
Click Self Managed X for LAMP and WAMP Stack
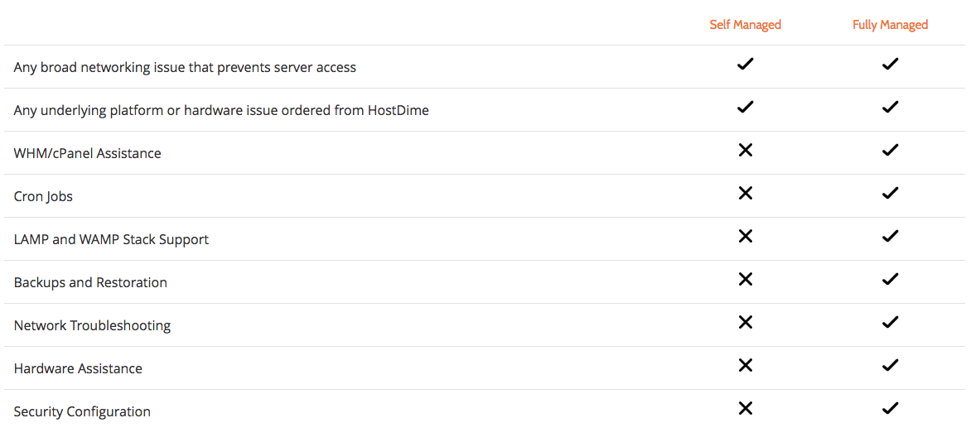745,236
